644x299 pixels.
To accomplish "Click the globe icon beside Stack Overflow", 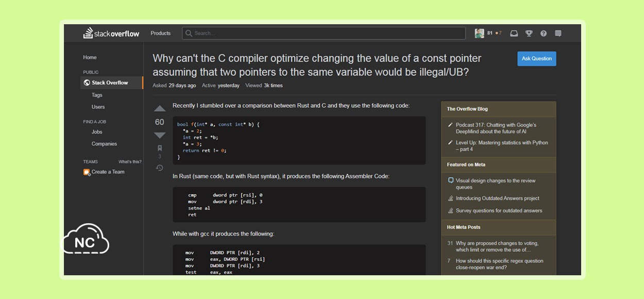I will [x=87, y=82].
